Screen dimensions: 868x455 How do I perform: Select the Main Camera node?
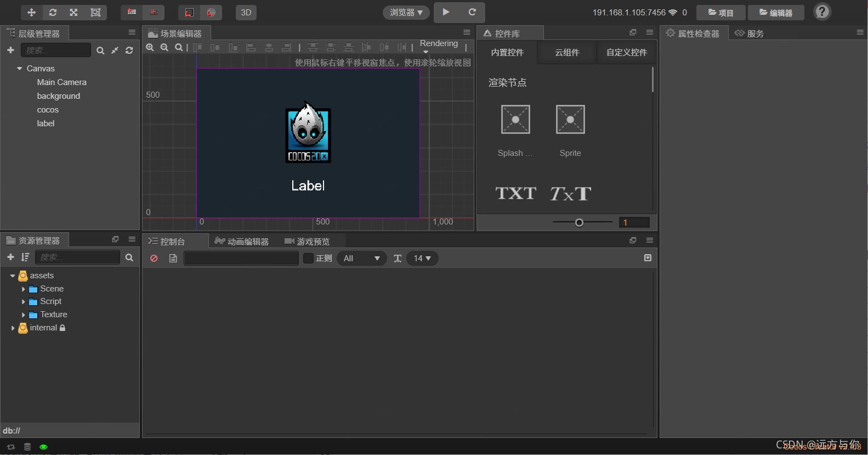[x=62, y=82]
